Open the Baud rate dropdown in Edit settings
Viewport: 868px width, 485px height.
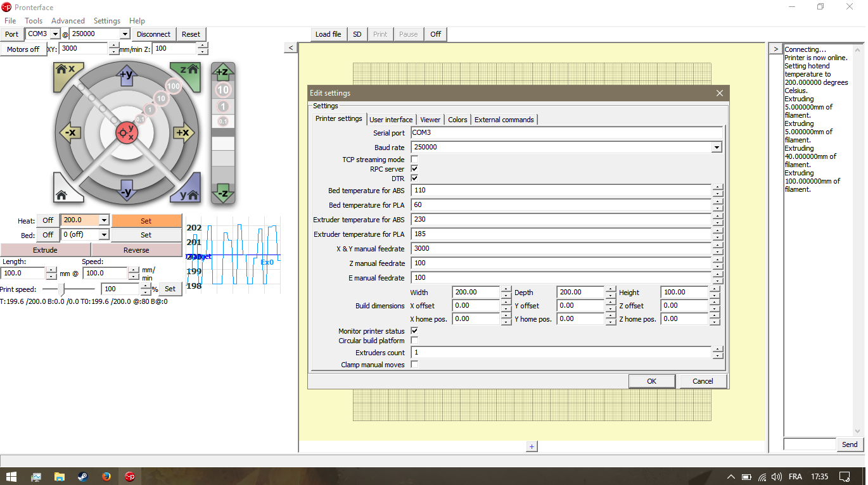point(717,147)
